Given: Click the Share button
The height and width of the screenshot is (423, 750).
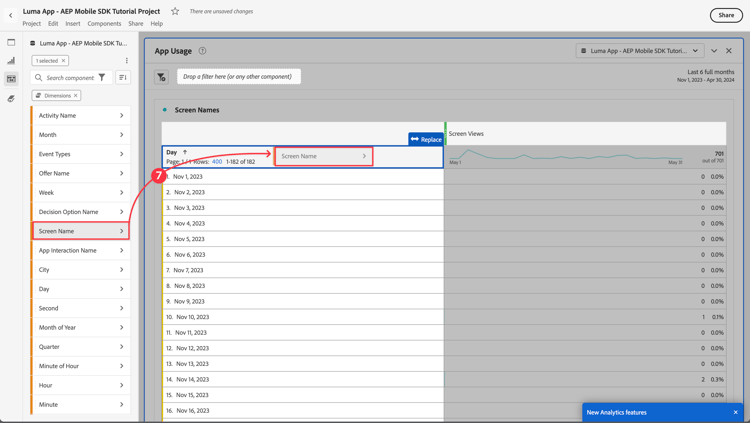Looking at the screenshot, I should pyautogui.click(x=726, y=15).
